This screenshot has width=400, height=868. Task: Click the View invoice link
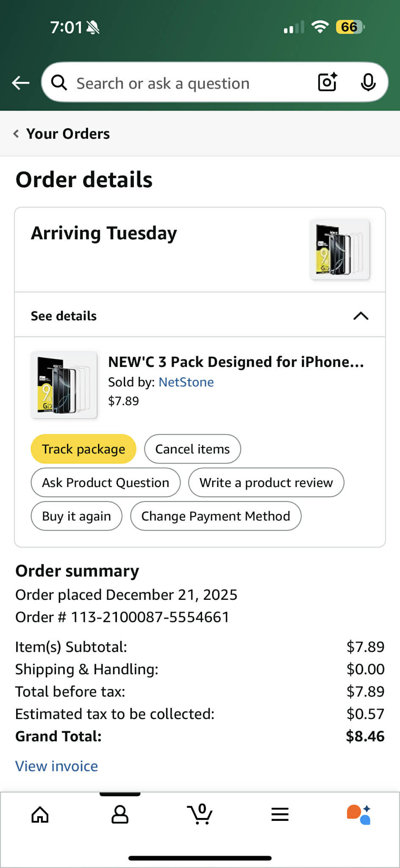pos(57,766)
